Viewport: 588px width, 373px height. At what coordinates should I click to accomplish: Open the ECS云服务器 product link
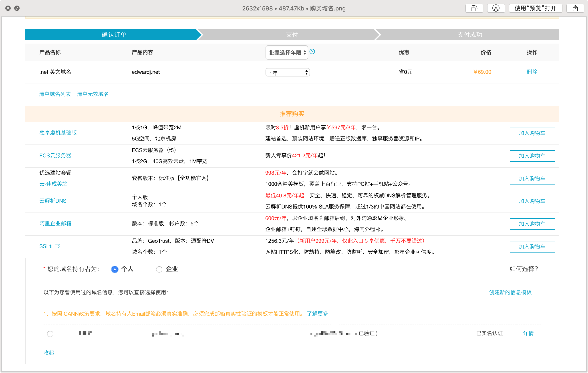tap(55, 156)
